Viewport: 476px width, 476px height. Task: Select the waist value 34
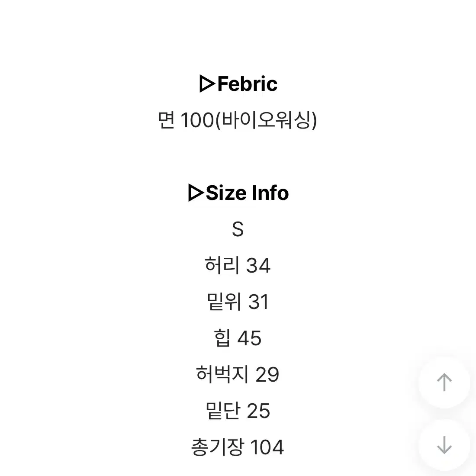(258, 266)
